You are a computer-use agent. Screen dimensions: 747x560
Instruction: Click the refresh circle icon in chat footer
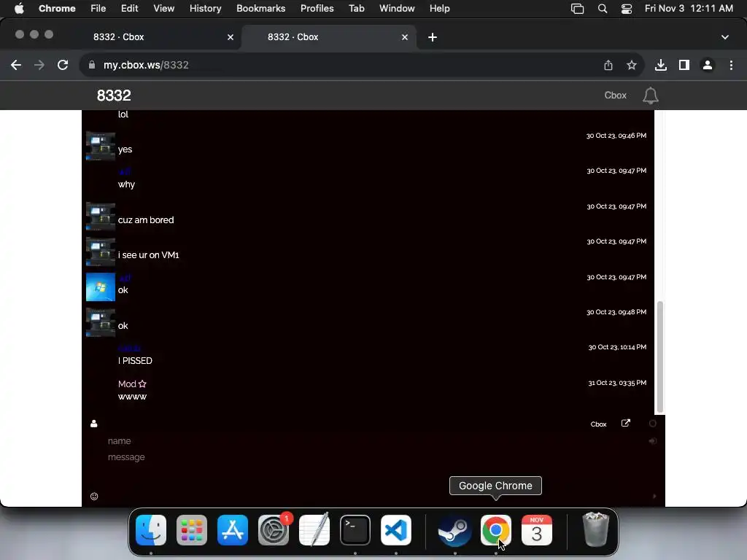coord(653,424)
